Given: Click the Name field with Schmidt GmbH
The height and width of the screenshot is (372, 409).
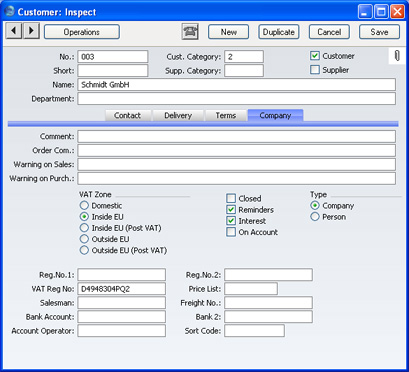Looking at the screenshot, I should click(237, 85).
